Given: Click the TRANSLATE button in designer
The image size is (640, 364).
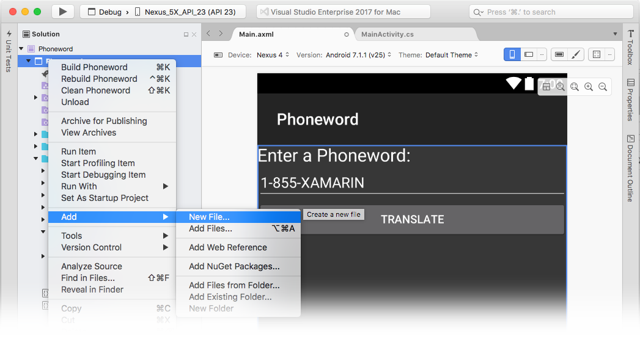Looking at the screenshot, I should coord(412,219).
